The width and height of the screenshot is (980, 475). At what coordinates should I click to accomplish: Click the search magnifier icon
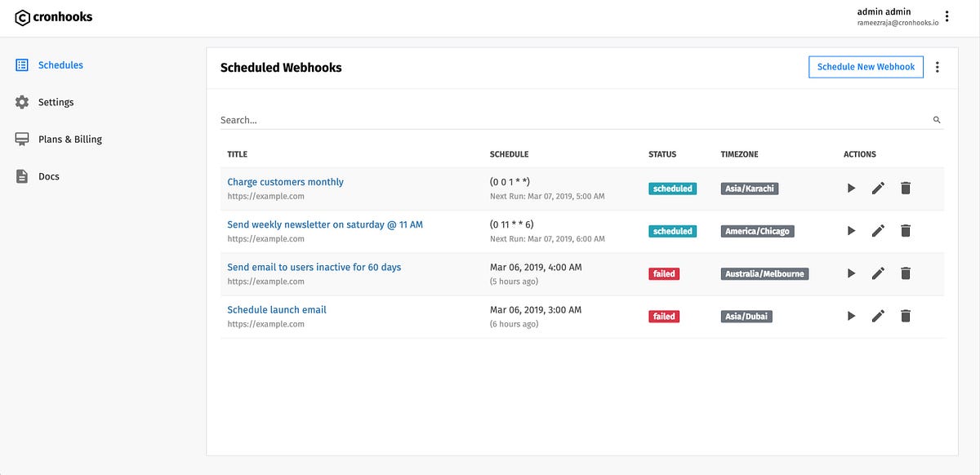(x=937, y=119)
